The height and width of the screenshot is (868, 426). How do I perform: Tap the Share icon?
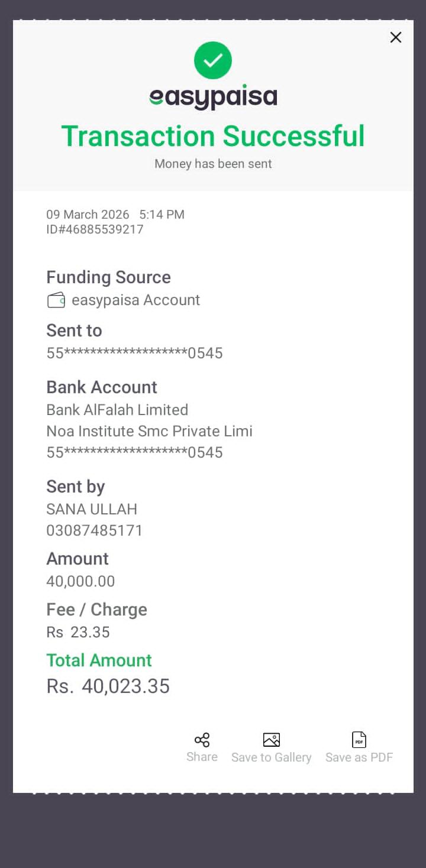[x=202, y=740]
